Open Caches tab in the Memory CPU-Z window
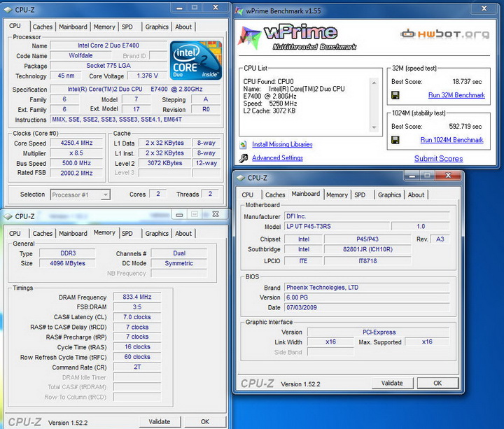Viewport: 504px width, 429px height. click(x=43, y=234)
